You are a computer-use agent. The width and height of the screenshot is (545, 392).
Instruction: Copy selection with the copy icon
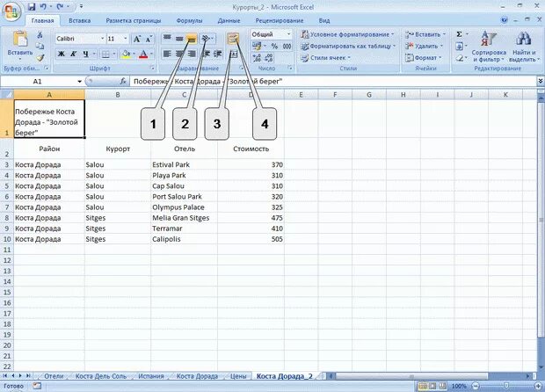point(40,46)
